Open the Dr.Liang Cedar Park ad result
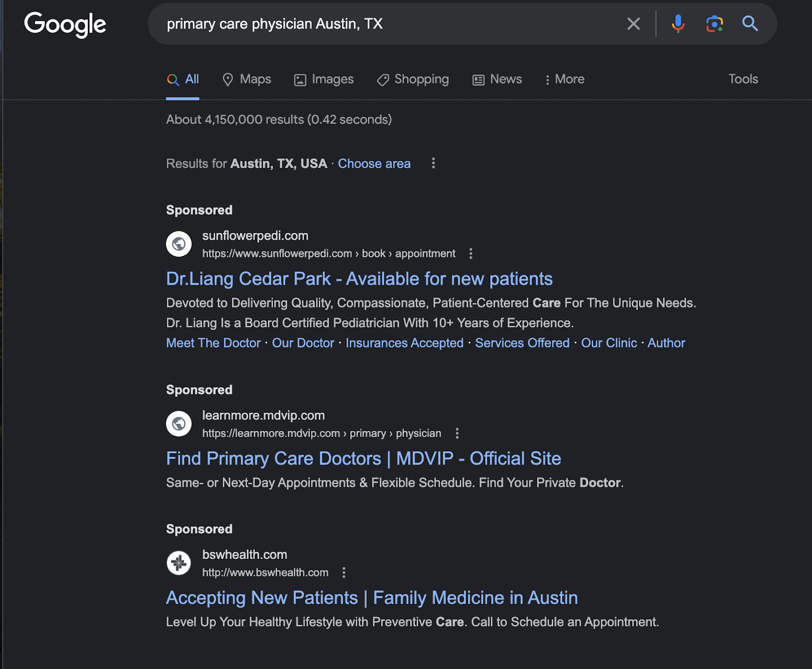This screenshot has width=812, height=669. click(359, 279)
